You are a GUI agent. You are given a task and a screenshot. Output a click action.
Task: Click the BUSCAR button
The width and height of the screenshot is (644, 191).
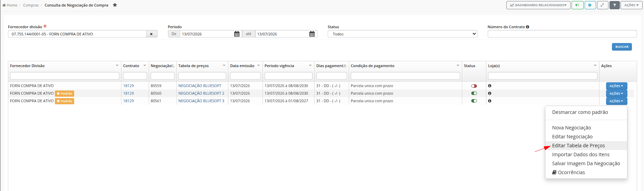click(x=622, y=47)
